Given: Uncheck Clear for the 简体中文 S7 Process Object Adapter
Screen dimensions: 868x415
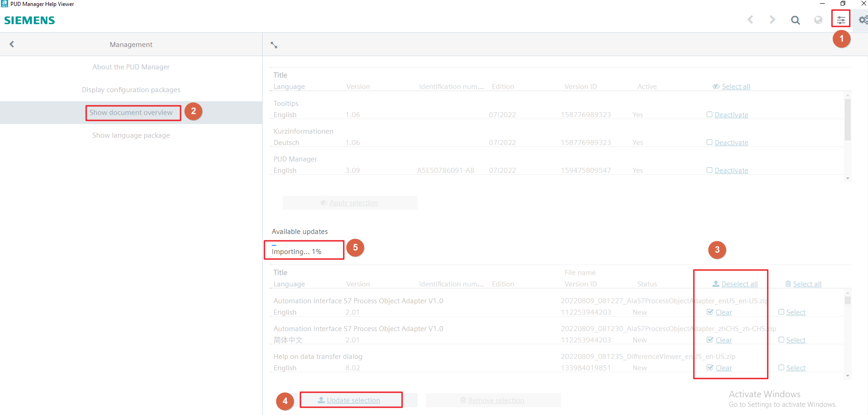Looking at the screenshot, I should coord(710,340).
